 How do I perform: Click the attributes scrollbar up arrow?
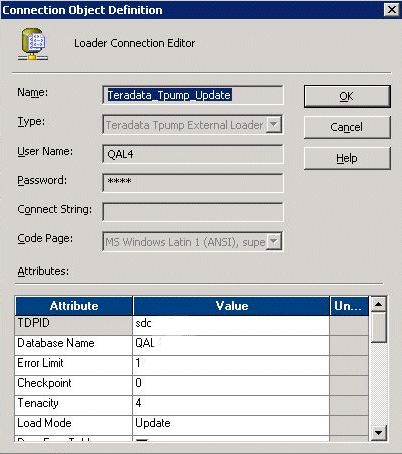(x=378, y=304)
